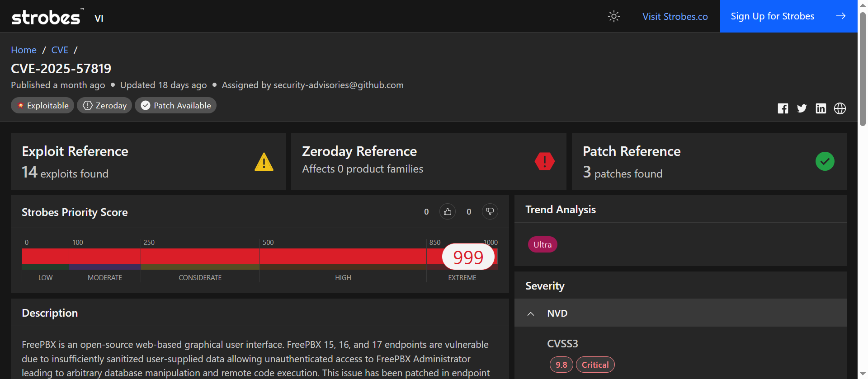The height and width of the screenshot is (379, 868).
Task: Share on LinkedIn icon
Action: tap(821, 108)
